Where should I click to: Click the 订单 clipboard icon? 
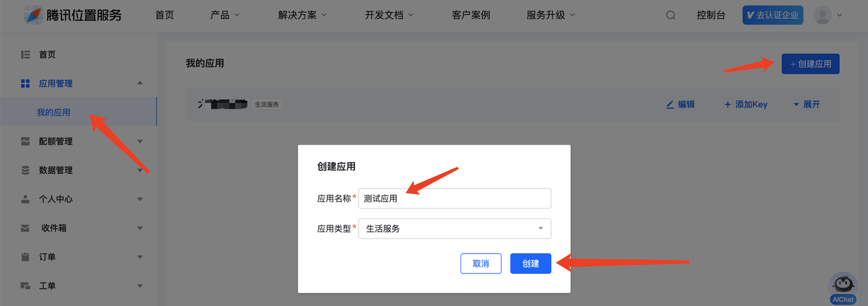(x=25, y=257)
